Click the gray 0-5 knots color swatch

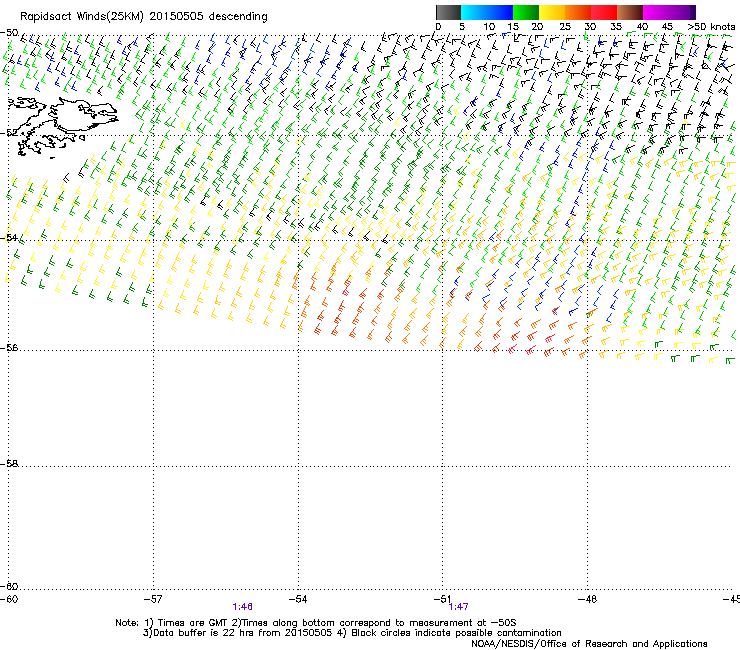[x=448, y=12]
